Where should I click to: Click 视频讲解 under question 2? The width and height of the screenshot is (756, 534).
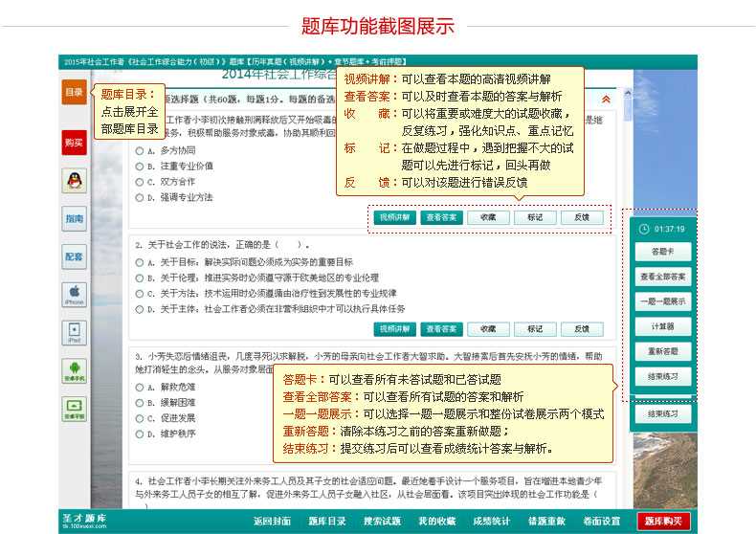(393, 328)
